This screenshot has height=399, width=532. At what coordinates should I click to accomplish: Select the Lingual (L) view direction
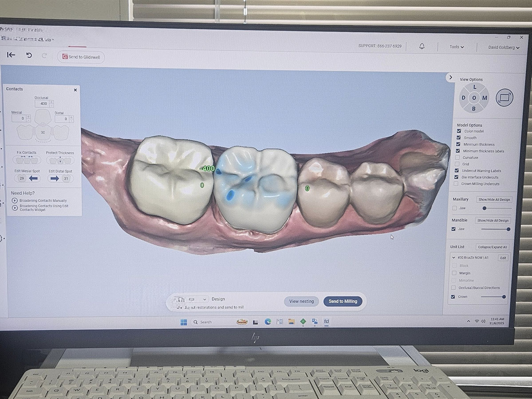474,87
